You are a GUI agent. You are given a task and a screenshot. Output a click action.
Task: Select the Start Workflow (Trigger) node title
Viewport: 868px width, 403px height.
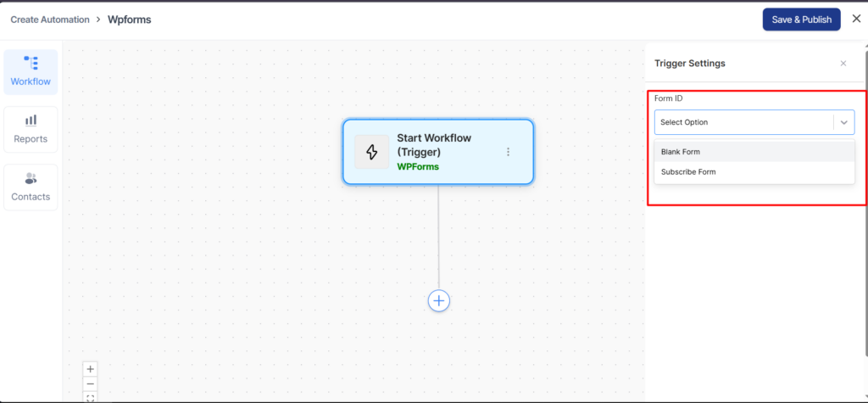pyautogui.click(x=433, y=144)
